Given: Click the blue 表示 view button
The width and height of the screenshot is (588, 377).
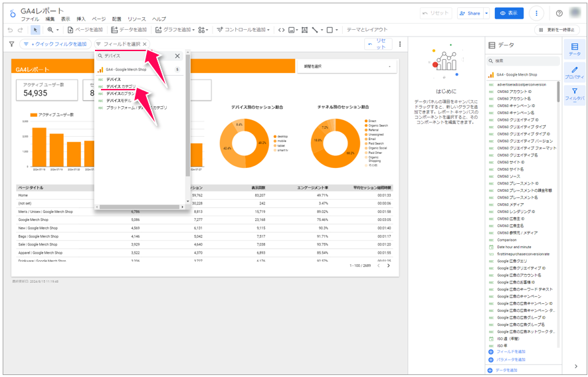Looking at the screenshot, I should click(x=509, y=13).
